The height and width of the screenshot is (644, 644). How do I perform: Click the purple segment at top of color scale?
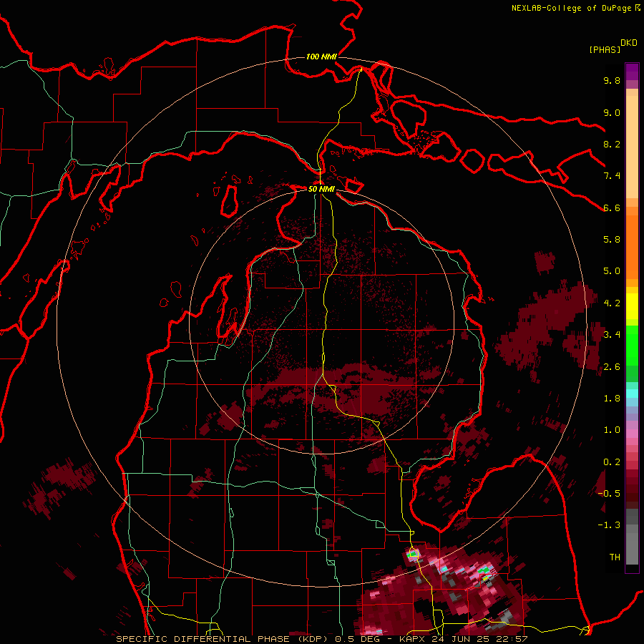632,72
